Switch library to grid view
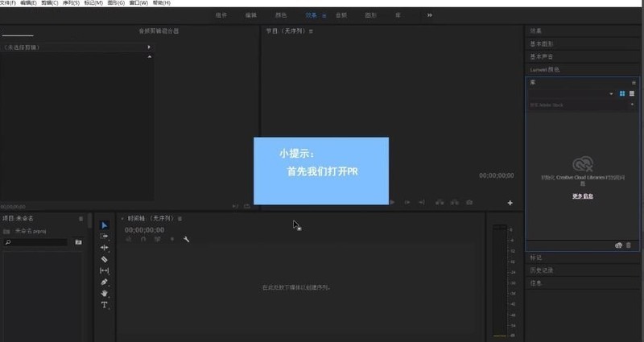Screen dimensions: 644x342 click(x=622, y=93)
